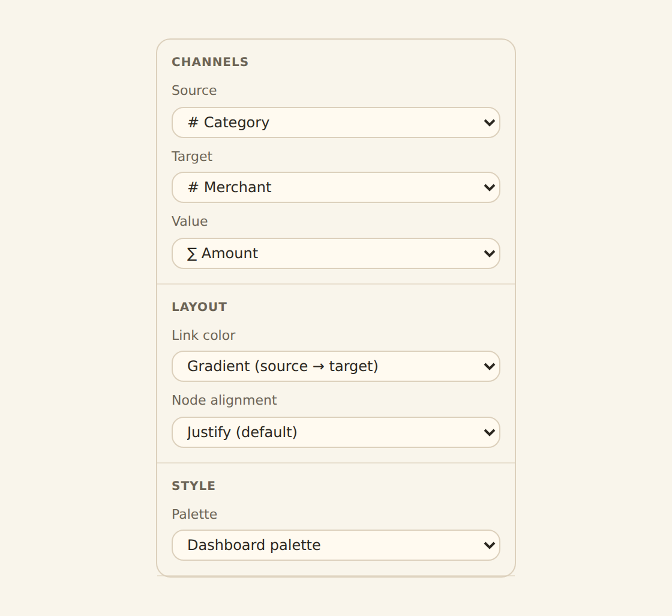Open the Target dropdown showing Merchant

click(335, 187)
